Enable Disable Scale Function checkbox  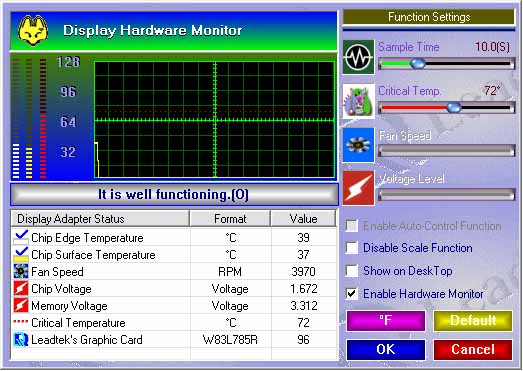pyautogui.click(x=352, y=248)
